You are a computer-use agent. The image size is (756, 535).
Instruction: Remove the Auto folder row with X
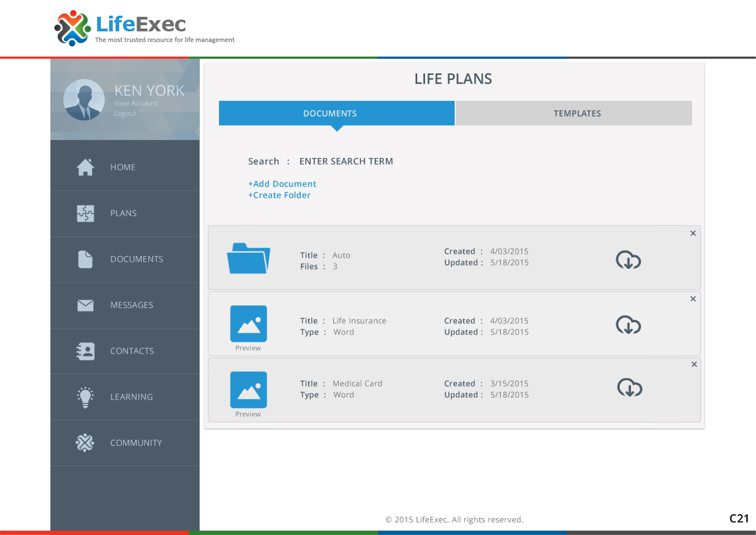pyautogui.click(x=693, y=233)
